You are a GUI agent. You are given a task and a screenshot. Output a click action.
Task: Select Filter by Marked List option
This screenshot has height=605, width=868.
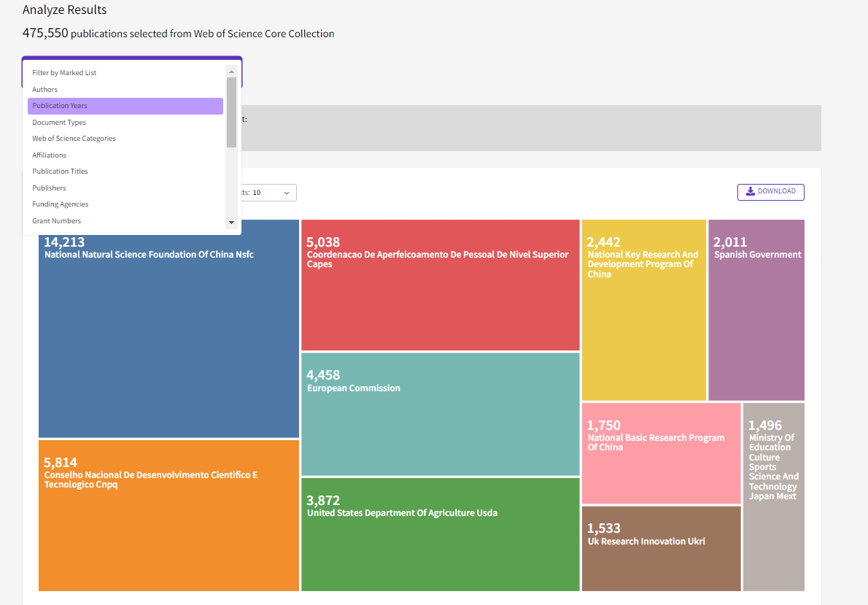point(125,72)
